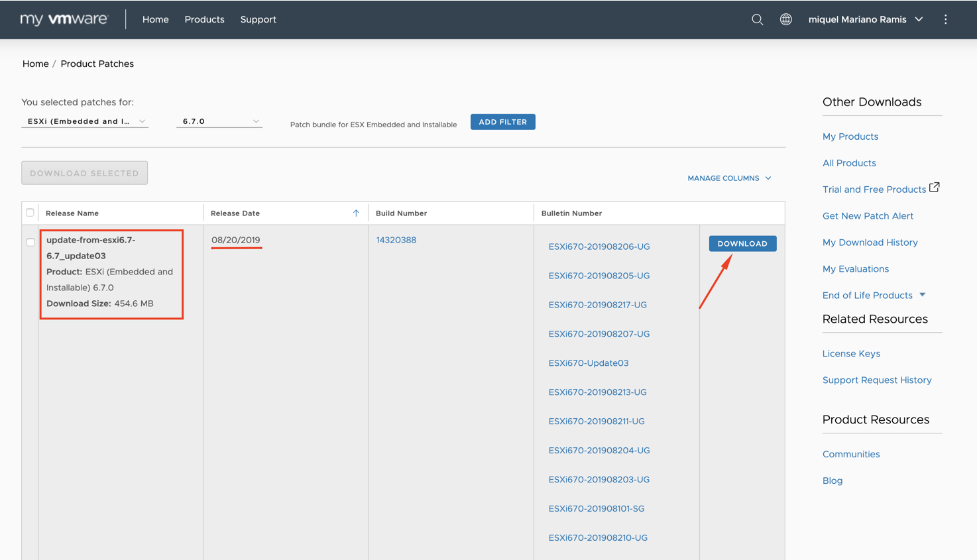Open All Products link
Viewport: 977px width, 560px height.
click(x=849, y=163)
